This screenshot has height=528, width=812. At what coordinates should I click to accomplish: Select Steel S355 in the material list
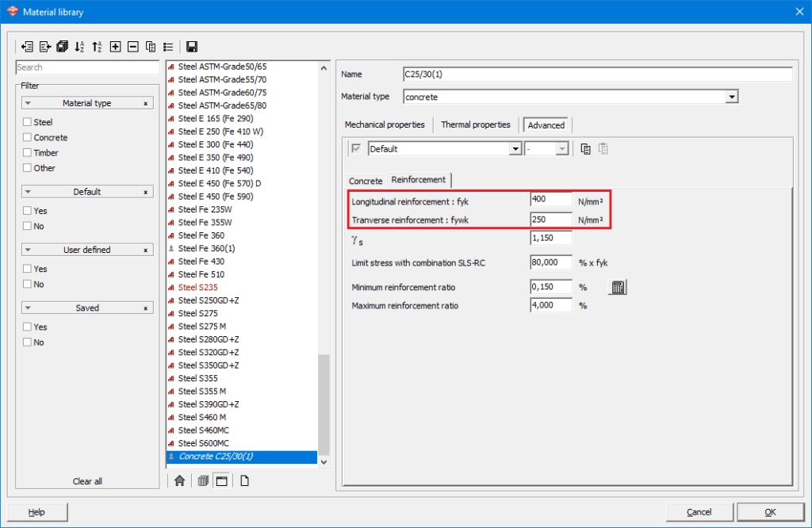pyautogui.click(x=197, y=378)
